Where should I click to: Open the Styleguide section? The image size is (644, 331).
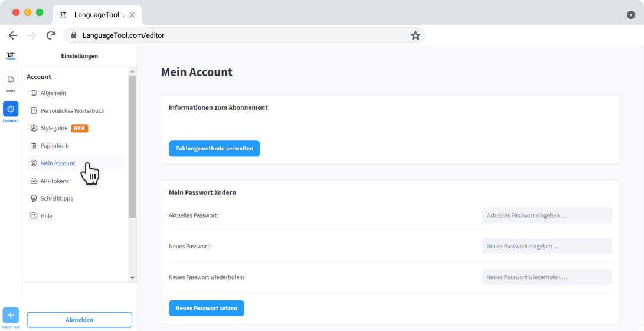click(x=75, y=128)
